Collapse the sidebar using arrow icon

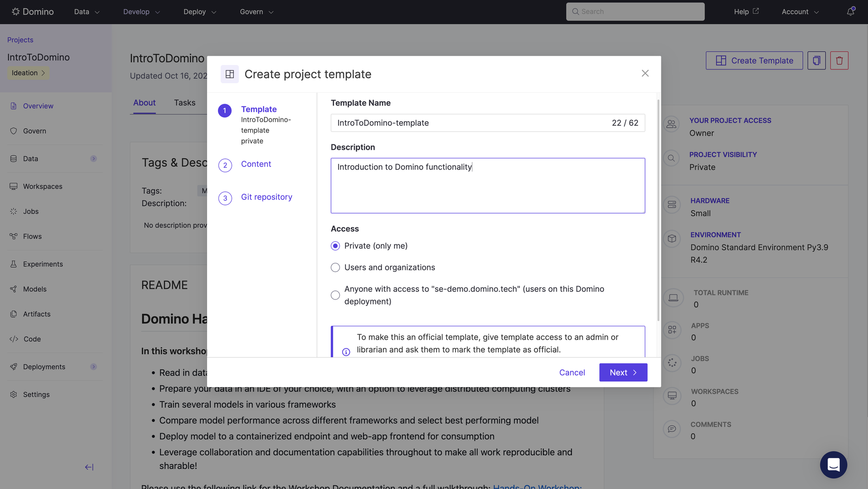pos(89,467)
